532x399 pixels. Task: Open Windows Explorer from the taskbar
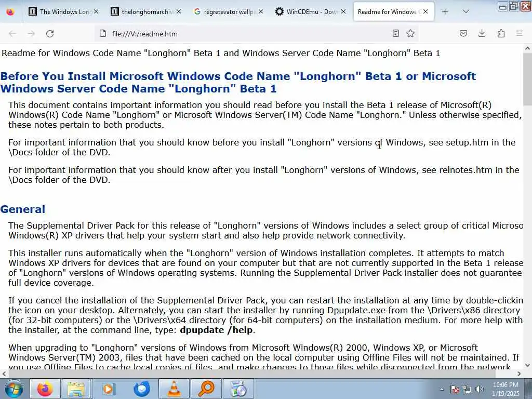(x=76, y=389)
